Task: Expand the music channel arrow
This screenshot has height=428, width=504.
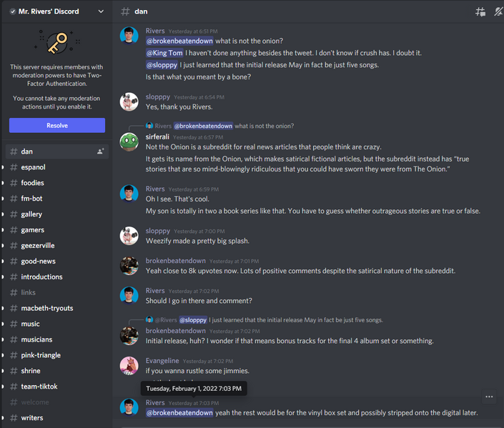Action: pyautogui.click(x=3, y=324)
